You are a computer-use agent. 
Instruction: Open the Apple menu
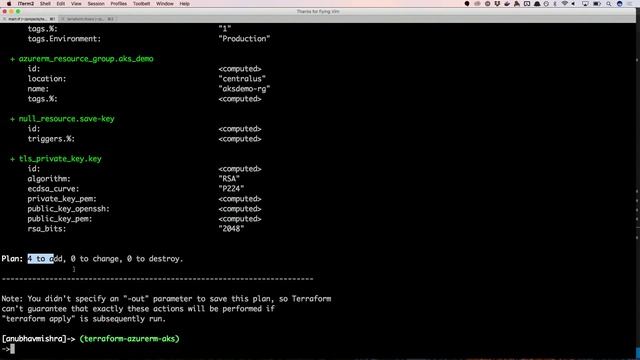tap(9, 4)
